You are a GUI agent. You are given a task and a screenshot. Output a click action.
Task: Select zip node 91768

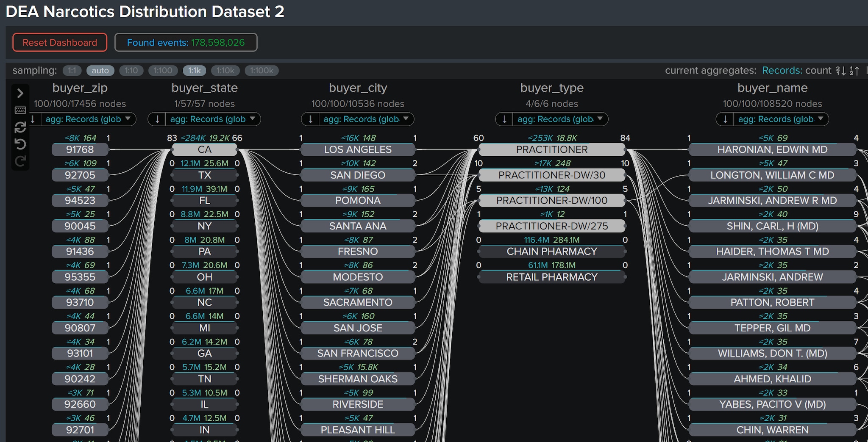80,149
